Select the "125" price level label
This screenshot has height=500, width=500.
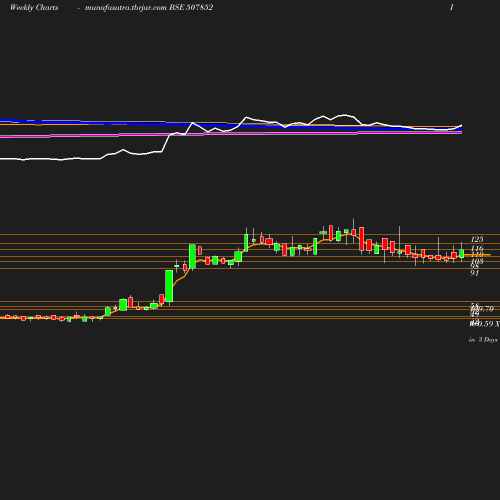tap(477, 239)
